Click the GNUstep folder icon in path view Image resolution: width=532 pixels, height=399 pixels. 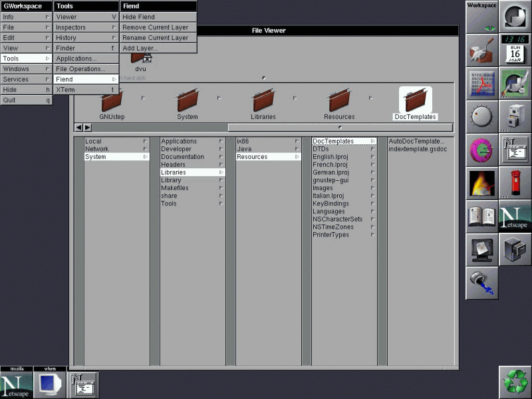point(112,101)
